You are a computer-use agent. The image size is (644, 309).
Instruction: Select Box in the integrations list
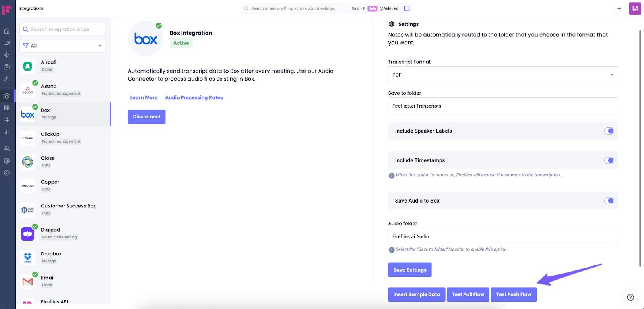tap(63, 114)
